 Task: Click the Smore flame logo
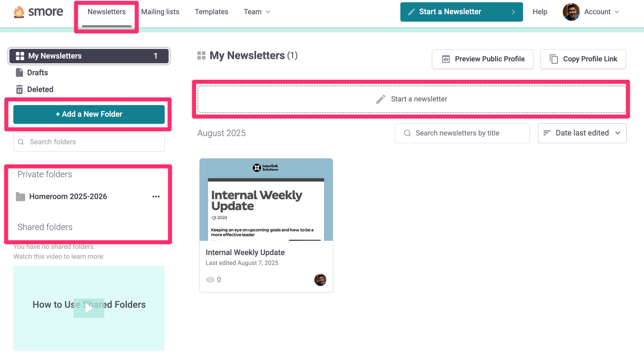click(x=19, y=12)
